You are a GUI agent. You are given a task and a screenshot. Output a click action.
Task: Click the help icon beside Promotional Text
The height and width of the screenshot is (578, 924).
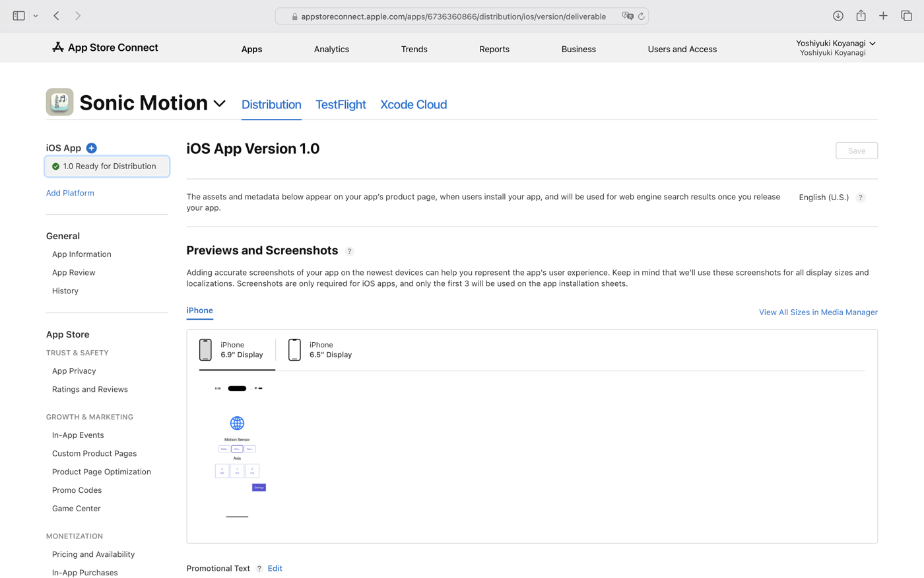coord(259,568)
